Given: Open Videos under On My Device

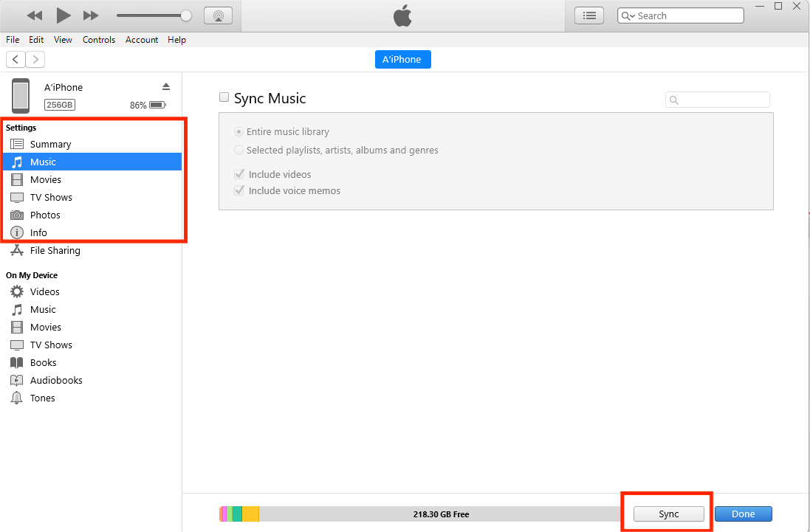Looking at the screenshot, I should click(92, 291).
